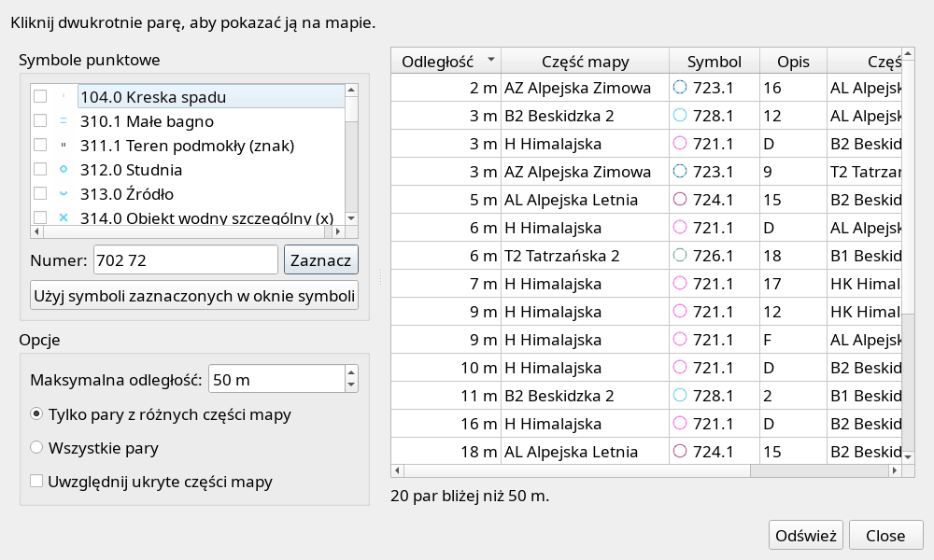This screenshot has width=934, height=560.
Task: Click 726.1 circle icon in Tatrzańska 2 row
Action: 680,256
